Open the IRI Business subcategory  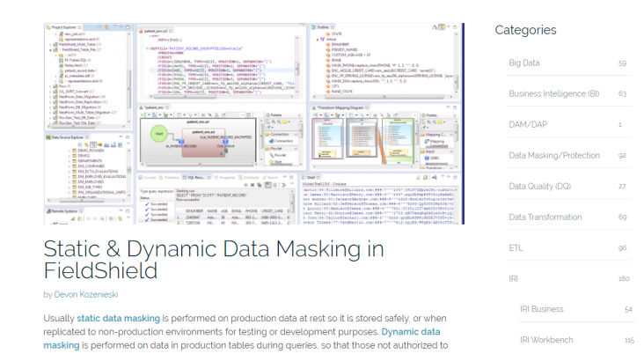point(541,309)
